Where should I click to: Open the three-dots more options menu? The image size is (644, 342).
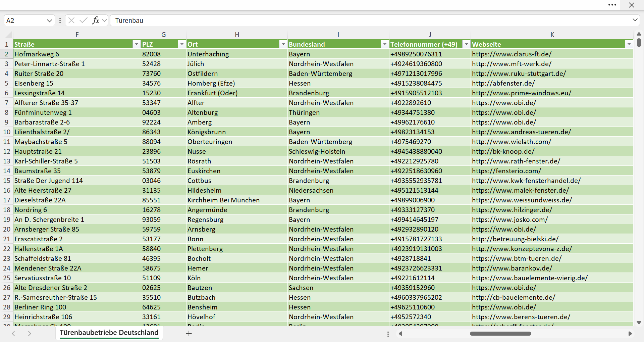[x=612, y=5]
